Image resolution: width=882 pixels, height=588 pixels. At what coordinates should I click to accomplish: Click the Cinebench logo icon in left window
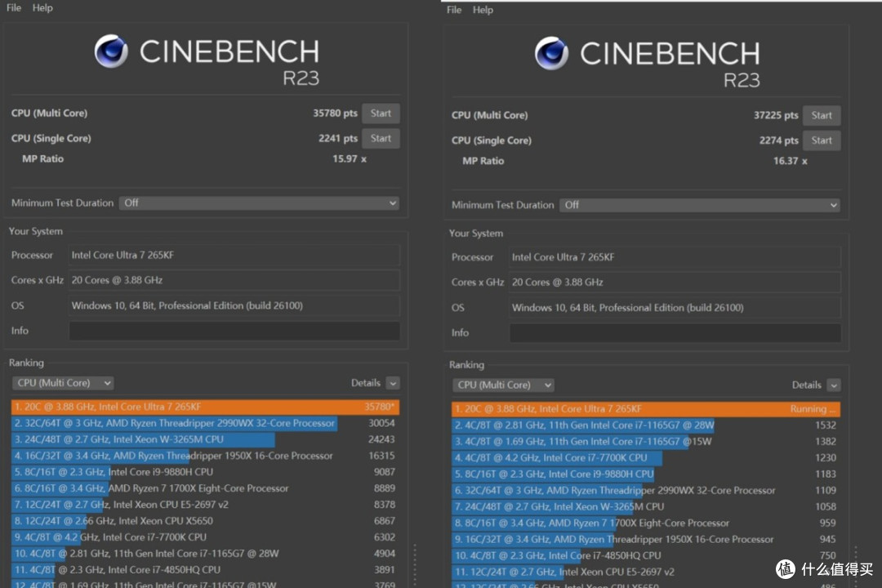111,51
